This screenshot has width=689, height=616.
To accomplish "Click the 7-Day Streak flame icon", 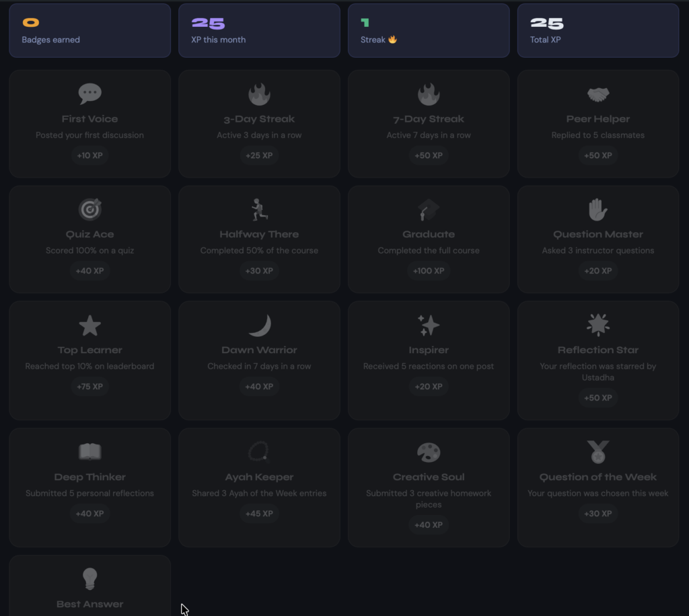I will (x=429, y=94).
